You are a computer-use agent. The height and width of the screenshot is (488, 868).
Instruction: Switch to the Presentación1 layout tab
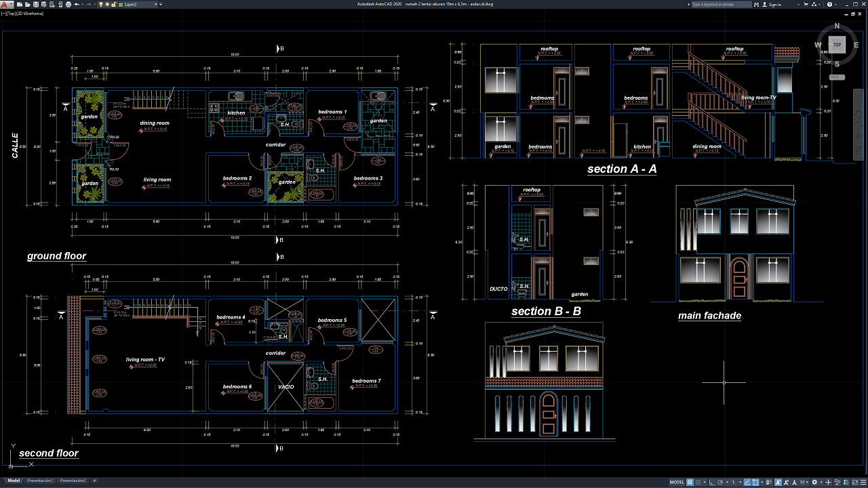pos(40,481)
